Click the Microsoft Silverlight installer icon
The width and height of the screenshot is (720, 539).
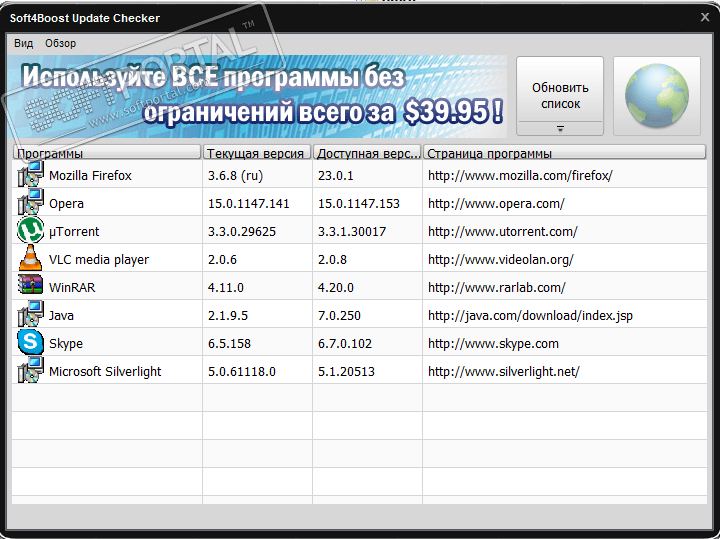(30, 370)
